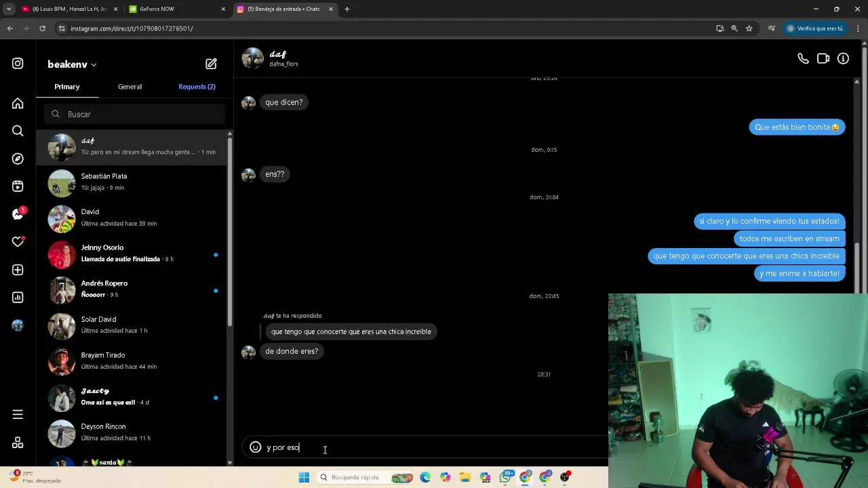Start an audio call with daf
The height and width of the screenshot is (488, 868).
[803, 59]
